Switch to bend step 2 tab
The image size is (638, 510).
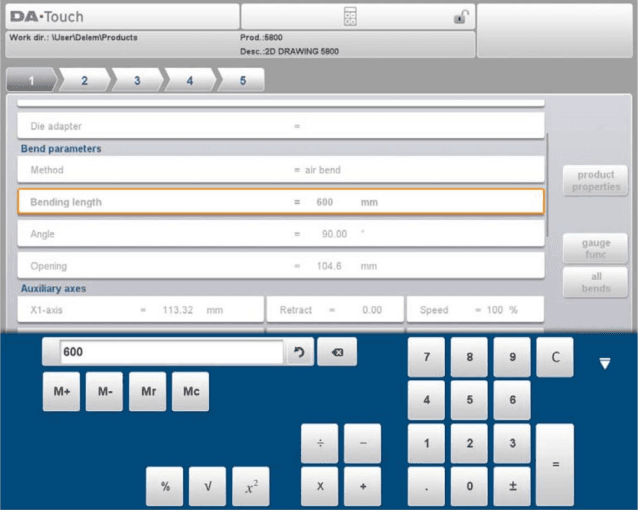pyautogui.click(x=85, y=80)
